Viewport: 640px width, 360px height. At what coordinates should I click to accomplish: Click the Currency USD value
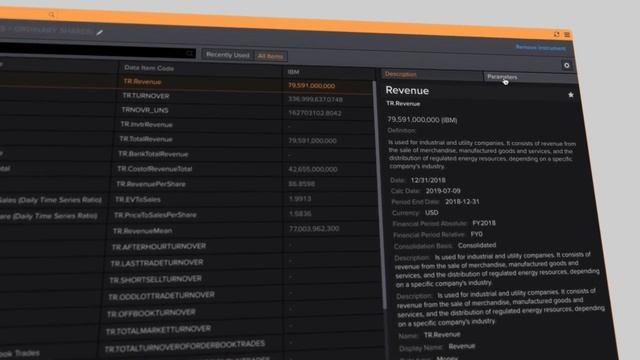coord(431,213)
